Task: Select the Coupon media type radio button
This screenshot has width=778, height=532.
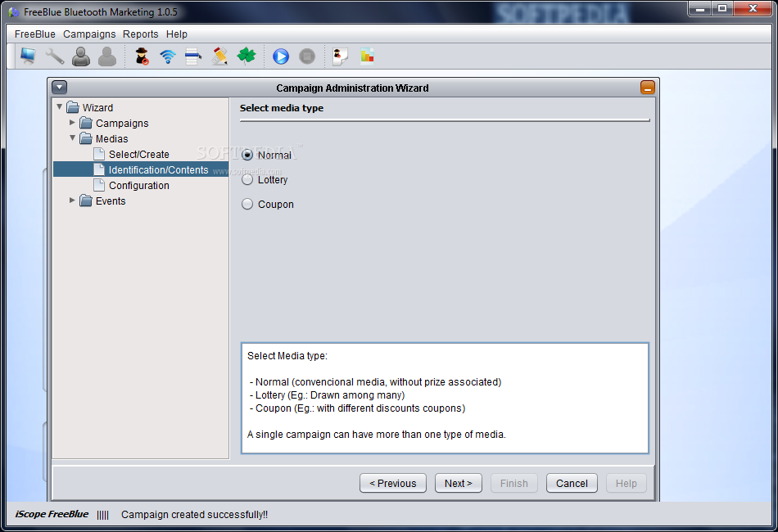Action: click(247, 204)
